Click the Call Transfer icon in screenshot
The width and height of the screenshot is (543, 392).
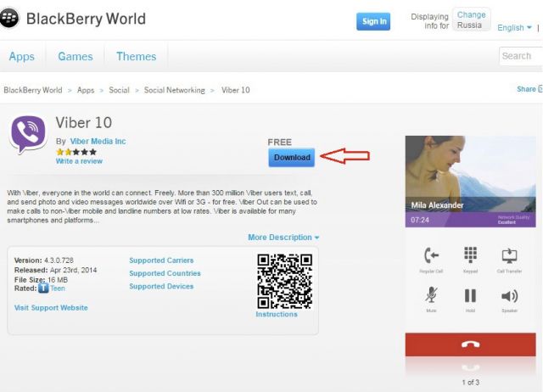click(x=509, y=255)
